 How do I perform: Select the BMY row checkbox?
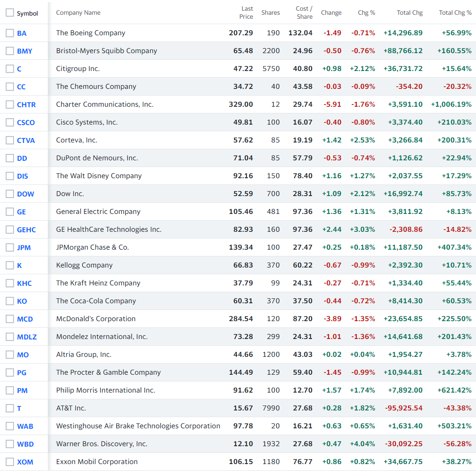pyautogui.click(x=10, y=51)
